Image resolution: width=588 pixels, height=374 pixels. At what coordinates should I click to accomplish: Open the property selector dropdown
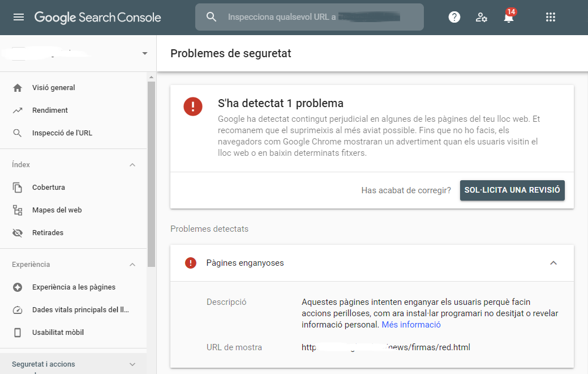pyautogui.click(x=144, y=53)
